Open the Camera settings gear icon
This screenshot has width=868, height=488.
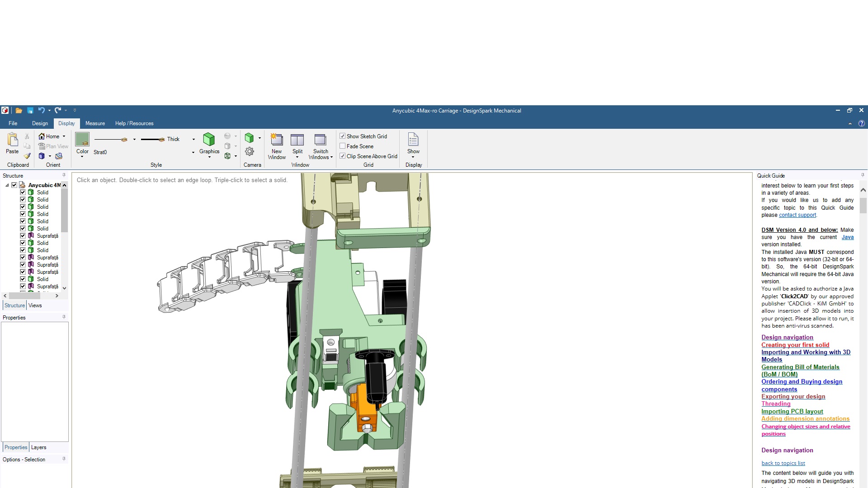click(x=250, y=152)
